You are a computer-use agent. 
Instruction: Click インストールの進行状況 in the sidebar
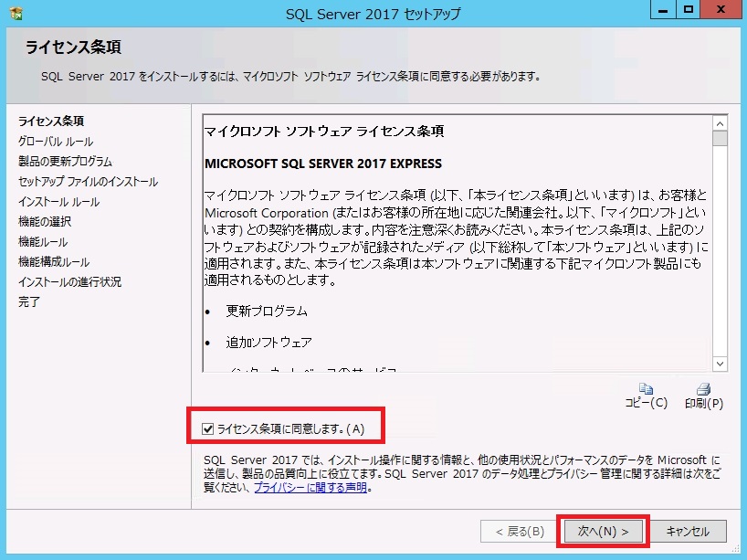pos(69,282)
